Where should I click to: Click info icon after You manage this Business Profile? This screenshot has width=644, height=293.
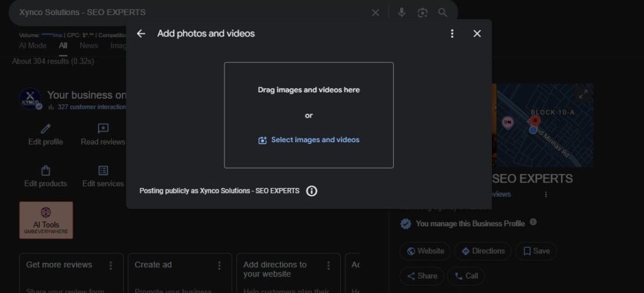coord(533,222)
